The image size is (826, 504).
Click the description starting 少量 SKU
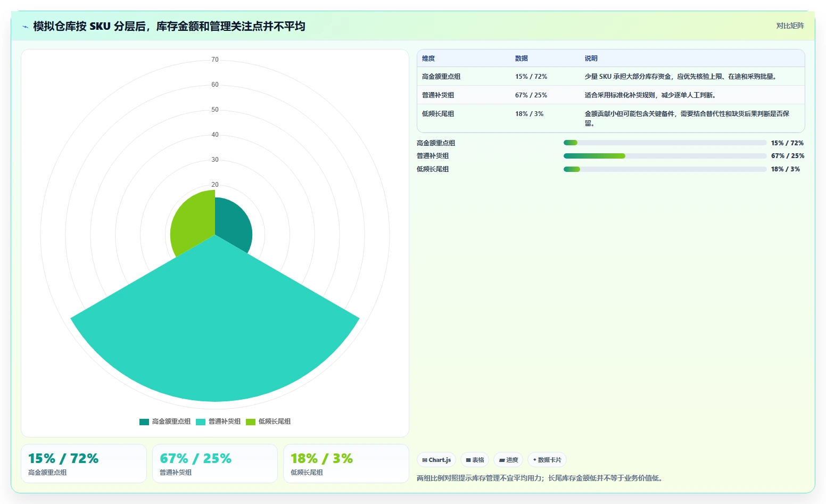[x=681, y=77]
